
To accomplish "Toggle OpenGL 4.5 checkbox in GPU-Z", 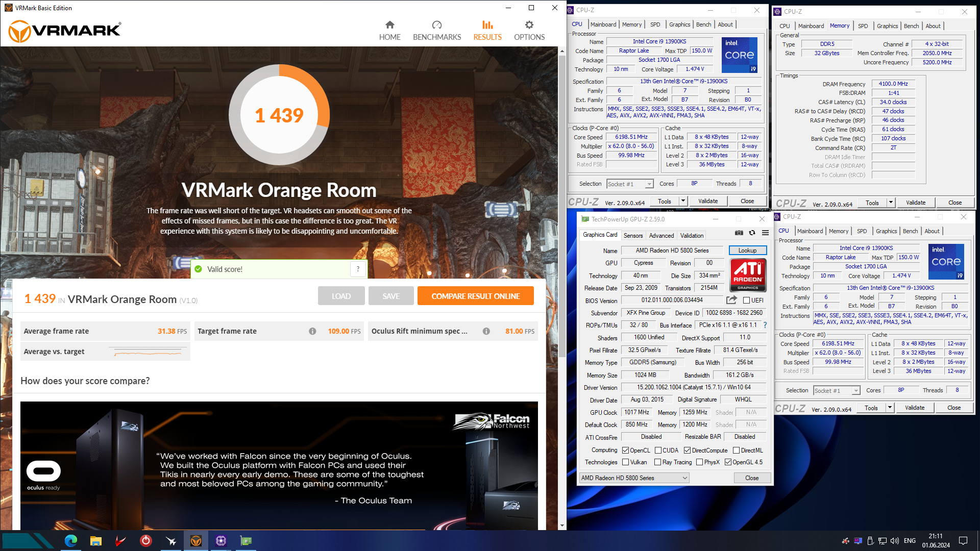I will point(728,462).
